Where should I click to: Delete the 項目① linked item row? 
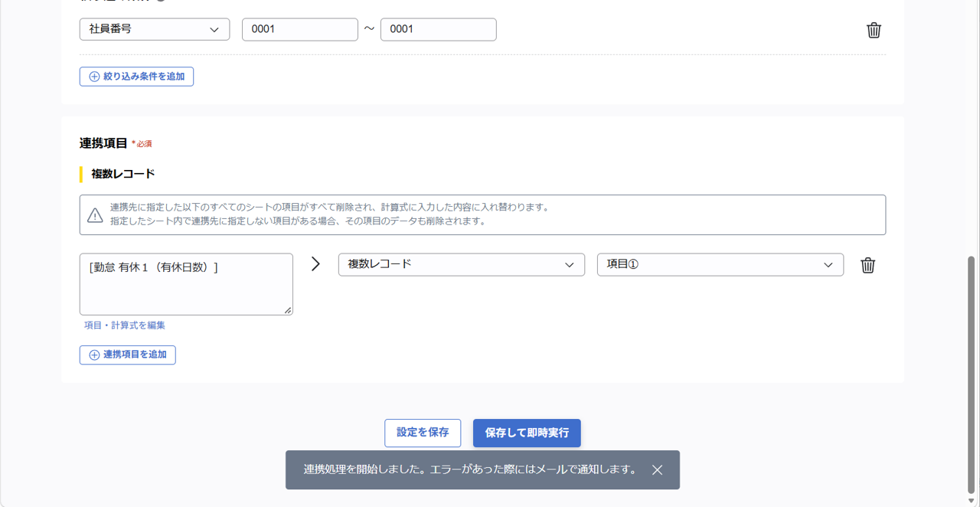coord(867,265)
